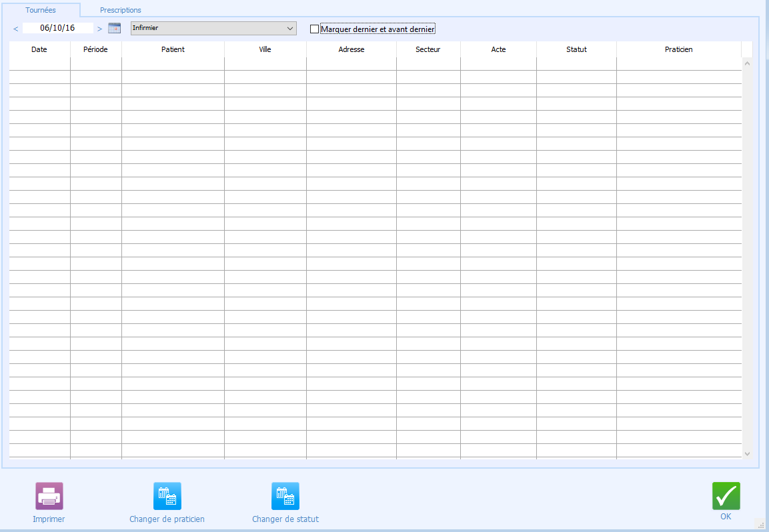Sort by the Date column header
Image resolution: width=769 pixels, height=532 pixels.
click(x=39, y=49)
